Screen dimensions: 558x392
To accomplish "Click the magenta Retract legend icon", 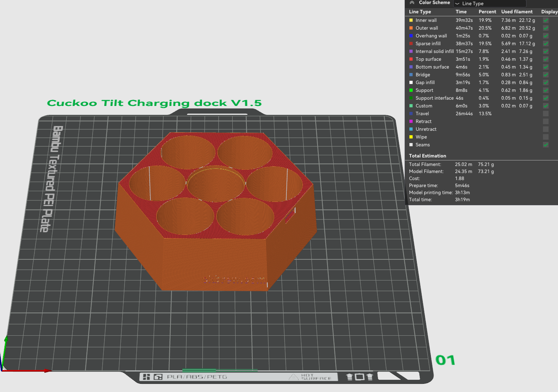I will [x=411, y=122].
